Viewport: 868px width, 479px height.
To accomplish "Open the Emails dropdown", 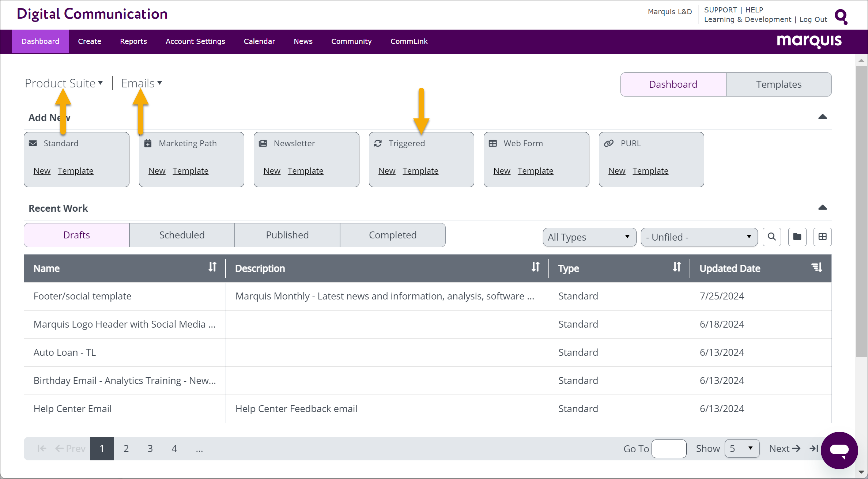I will (141, 83).
